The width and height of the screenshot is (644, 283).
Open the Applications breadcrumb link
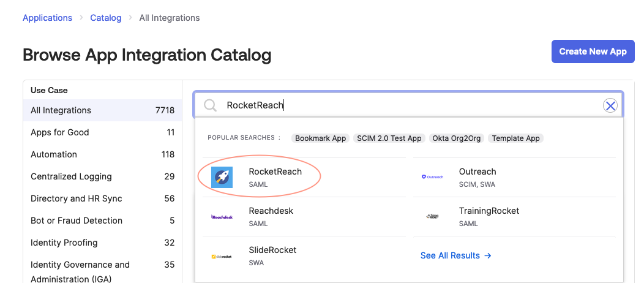[47, 18]
